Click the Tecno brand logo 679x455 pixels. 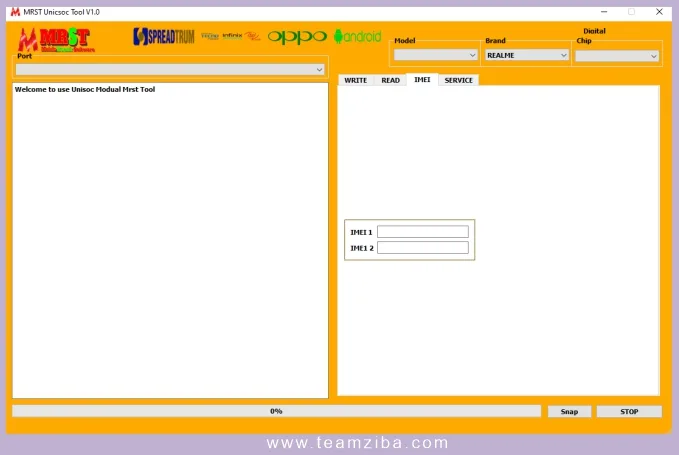[210, 36]
